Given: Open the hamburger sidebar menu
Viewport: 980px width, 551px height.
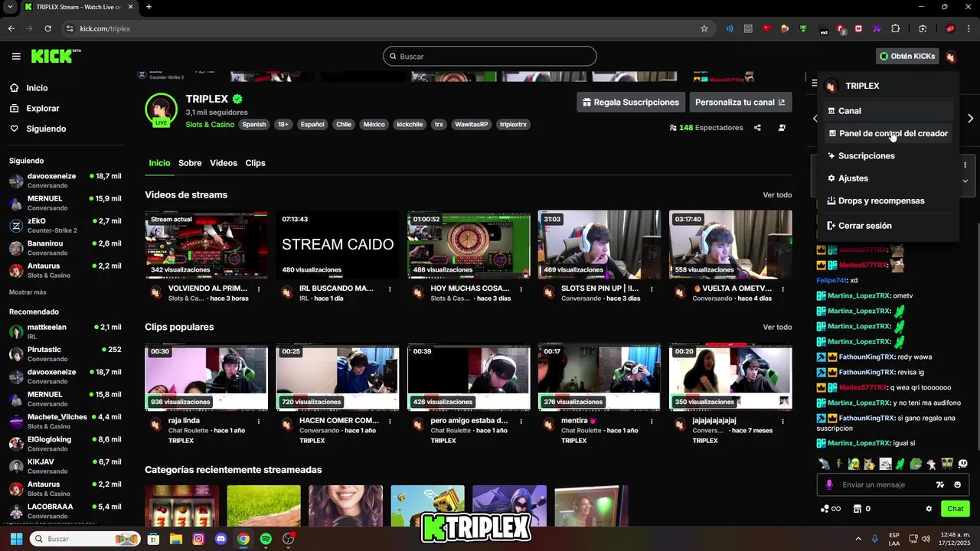Looking at the screenshot, I should [x=16, y=56].
